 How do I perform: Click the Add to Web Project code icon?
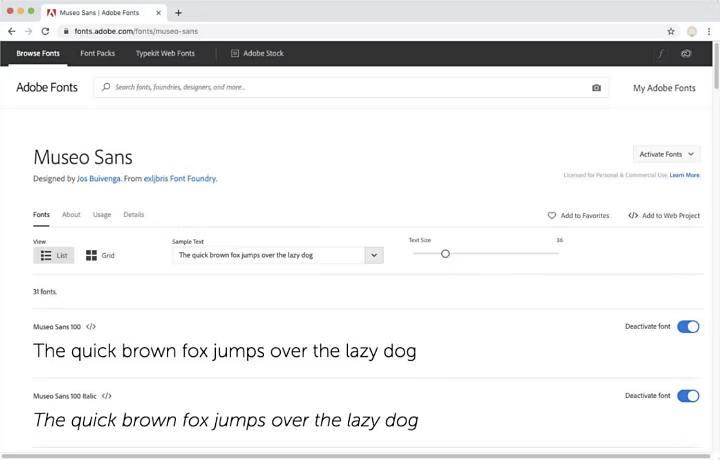point(633,215)
